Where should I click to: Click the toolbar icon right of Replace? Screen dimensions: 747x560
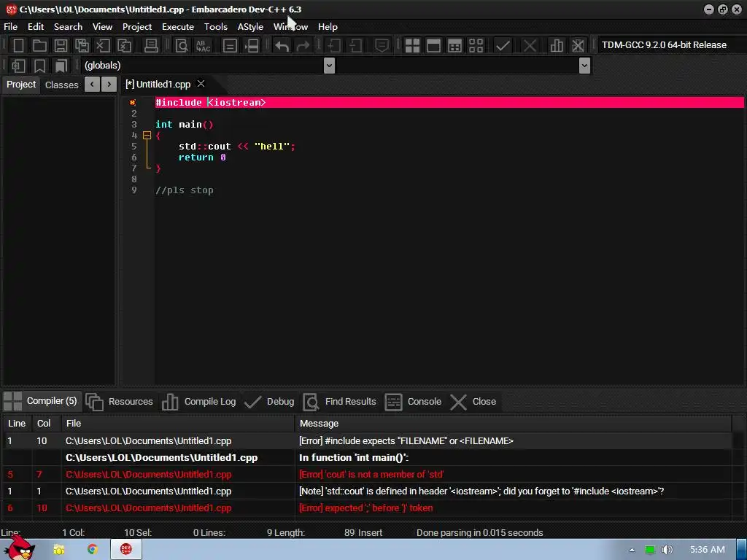[x=230, y=46]
